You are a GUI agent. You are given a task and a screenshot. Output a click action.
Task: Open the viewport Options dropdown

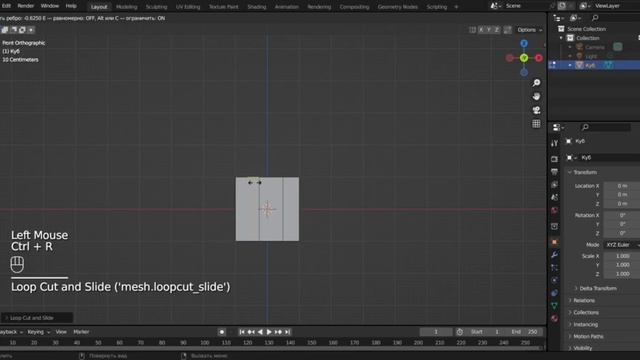pyautogui.click(x=530, y=30)
